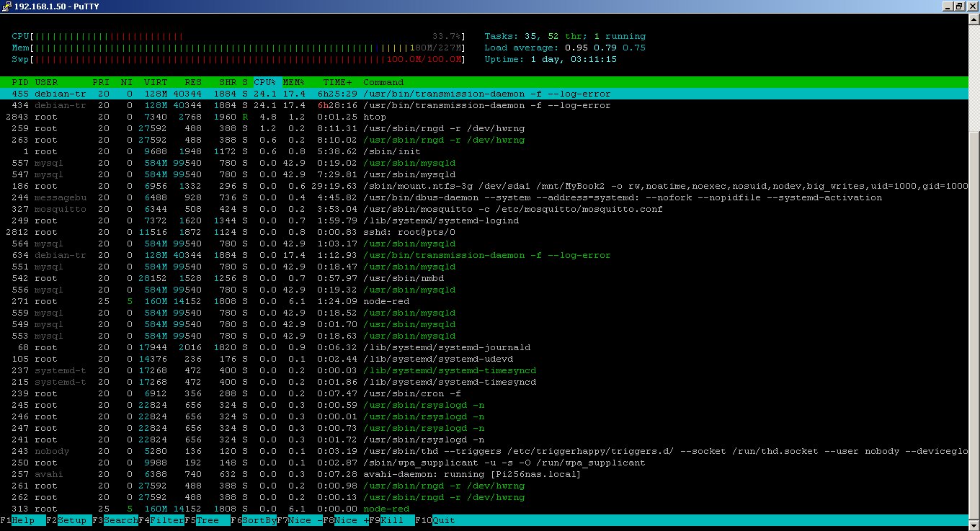Sort by the RES column header
980x531 pixels.
(x=193, y=82)
